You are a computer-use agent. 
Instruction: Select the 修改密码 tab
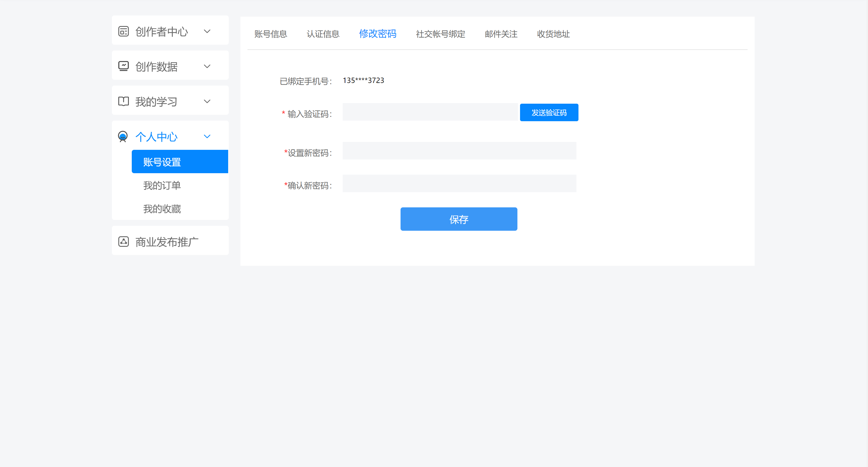pos(377,34)
